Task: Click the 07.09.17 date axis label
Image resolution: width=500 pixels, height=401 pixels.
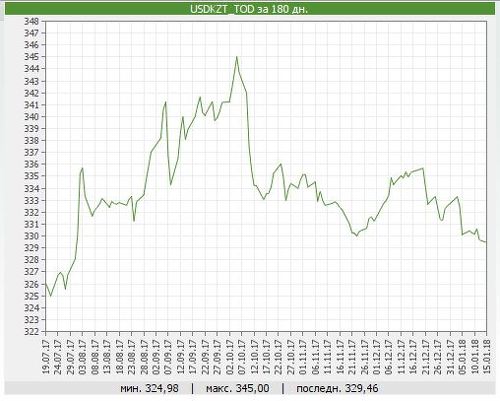Action: tap(169, 357)
